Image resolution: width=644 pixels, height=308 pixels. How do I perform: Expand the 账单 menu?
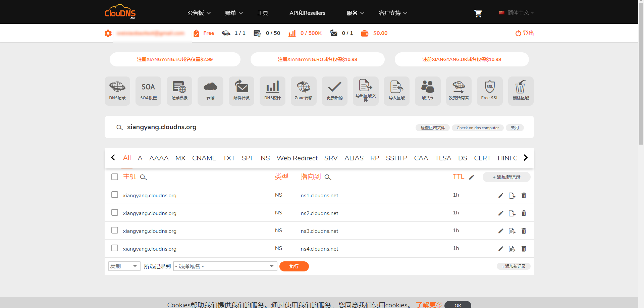tap(234, 13)
